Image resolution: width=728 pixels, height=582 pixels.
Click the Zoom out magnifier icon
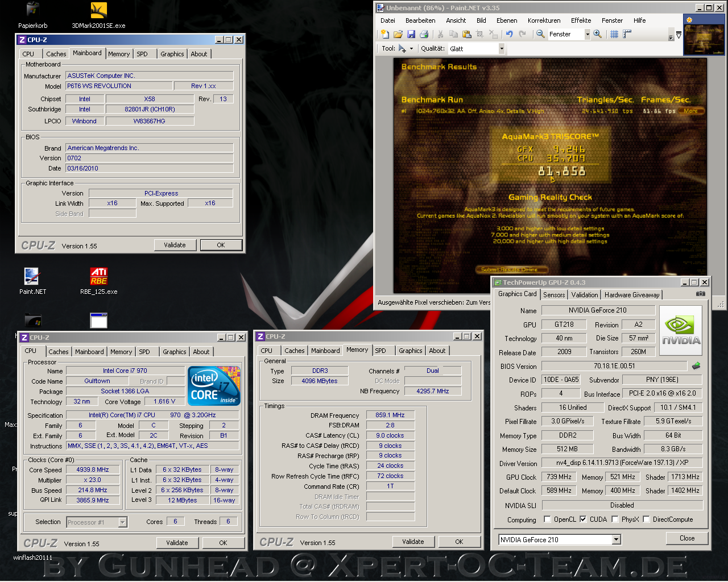(541, 35)
